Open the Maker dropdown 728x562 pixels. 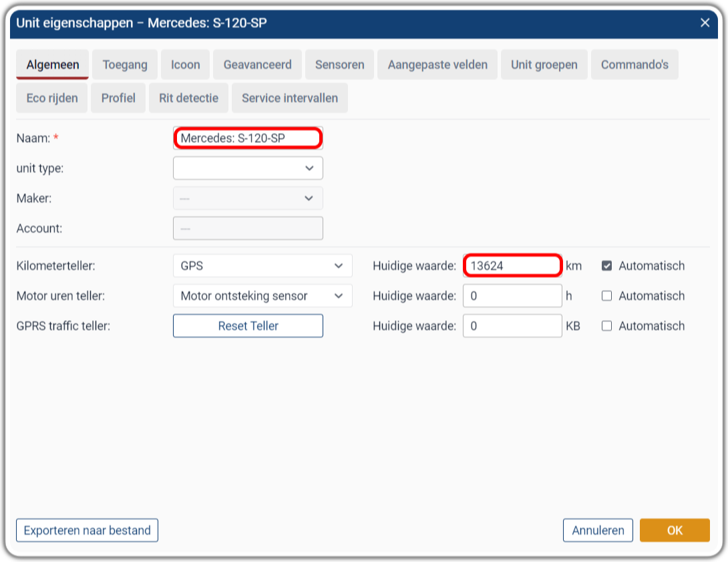248,198
